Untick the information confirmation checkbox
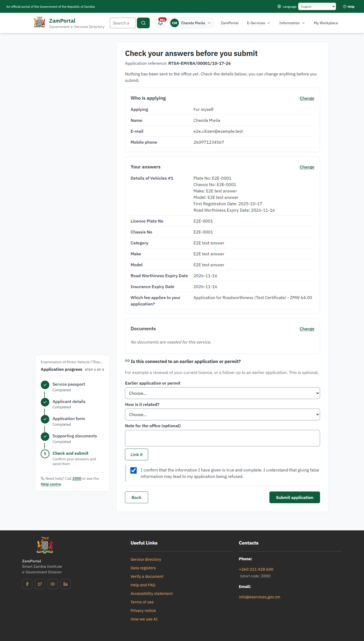The width and height of the screenshot is (364, 641). point(134,470)
